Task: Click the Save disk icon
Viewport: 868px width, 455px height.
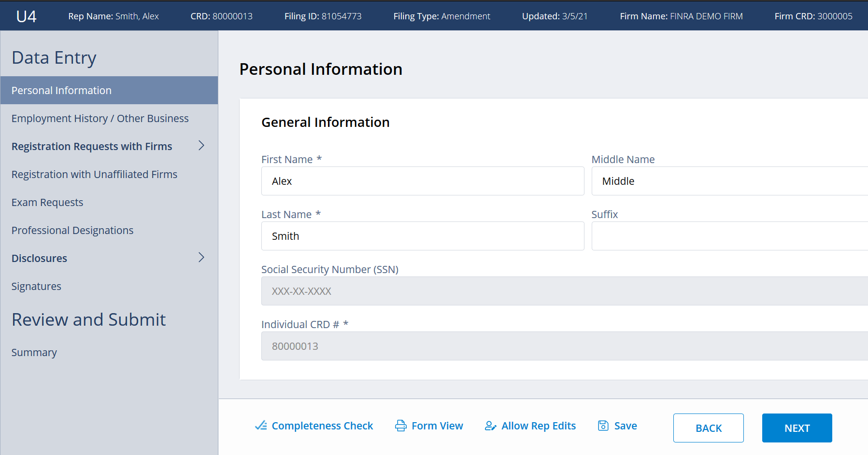Action: tap(603, 426)
